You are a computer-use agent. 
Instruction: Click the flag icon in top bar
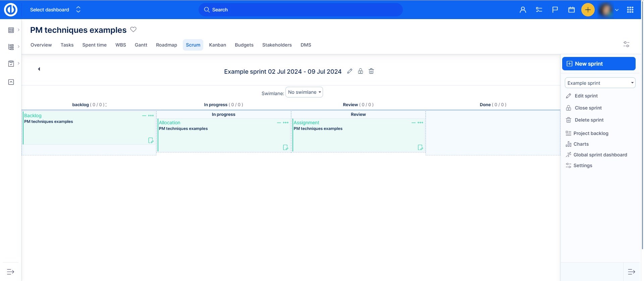(x=555, y=10)
